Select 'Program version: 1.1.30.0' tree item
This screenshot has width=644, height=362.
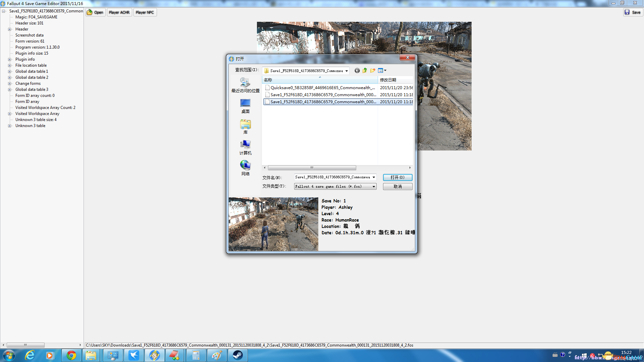click(x=37, y=47)
